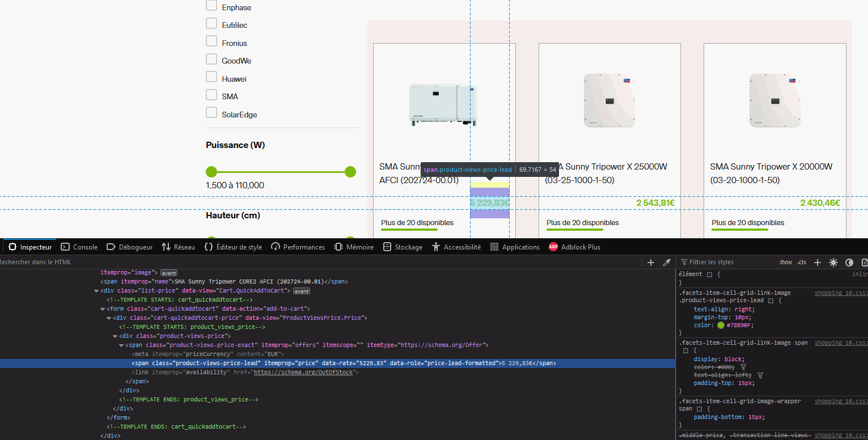Viewport: 868px width, 440px height.
Task: Toggle the :hov pseudo-class panel
Action: (786, 263)
